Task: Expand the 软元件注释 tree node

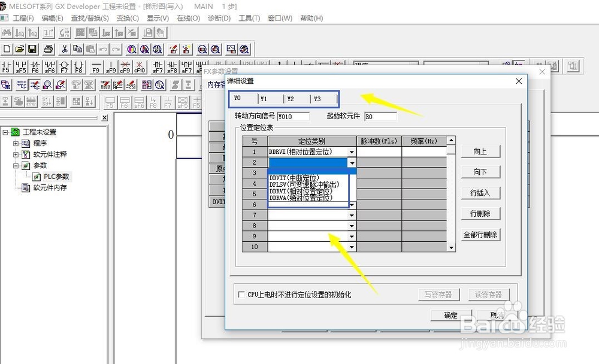Action: (16, 154)
